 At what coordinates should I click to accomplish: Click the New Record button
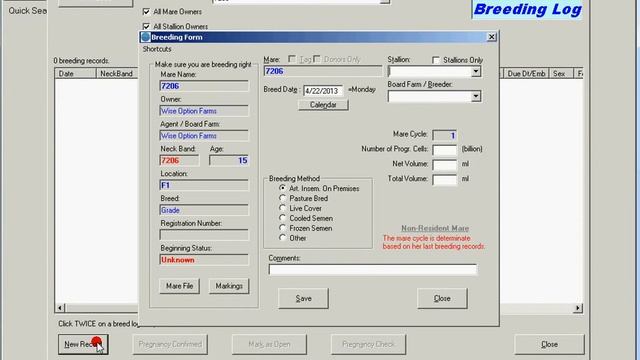tap(83, 344)
